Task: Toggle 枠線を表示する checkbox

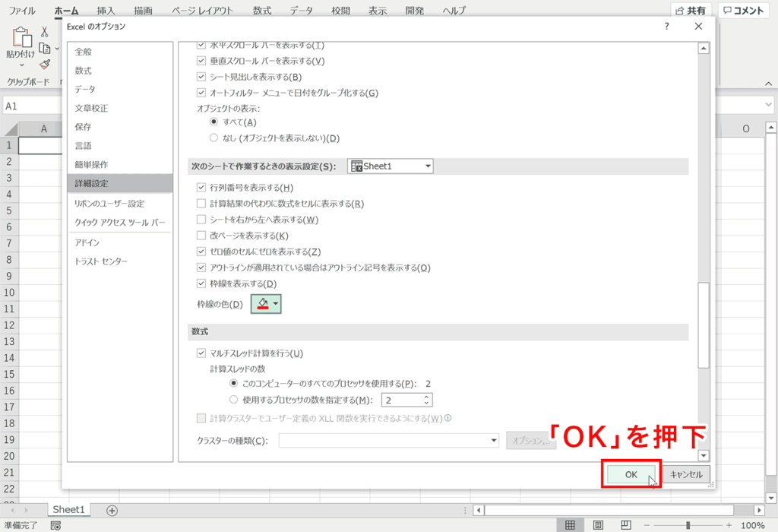Action: click(x=201, y=283)
